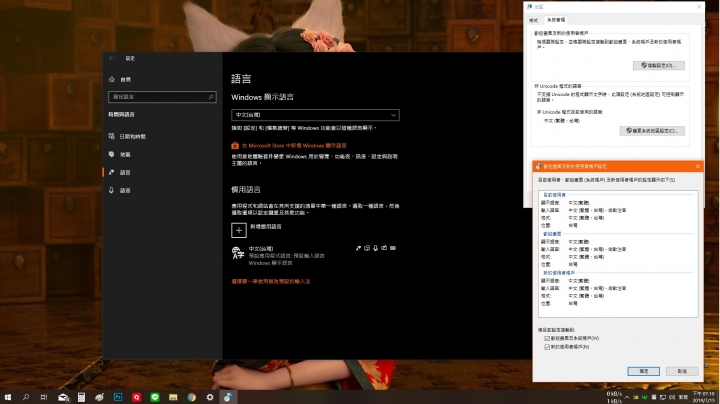Image resolution: width=720 pixels, height=404 pixels.
Task: Go back with the Settings back arrow
Action: pyautogui.click(x=111, y=58)
